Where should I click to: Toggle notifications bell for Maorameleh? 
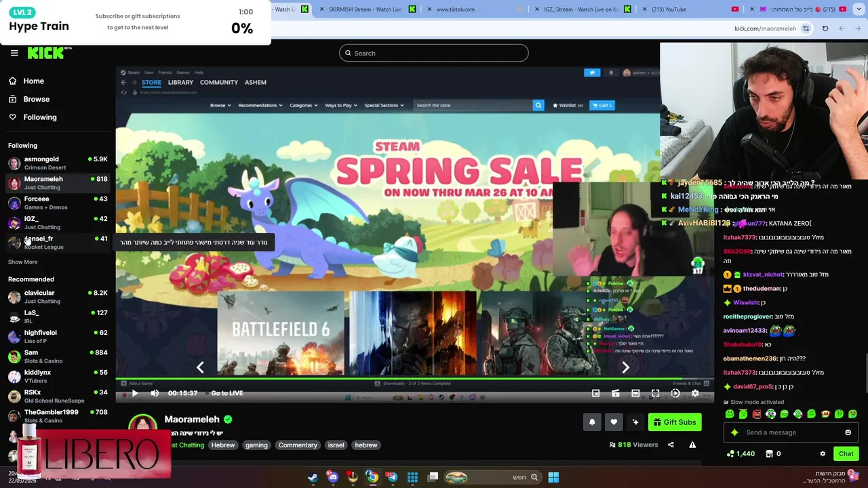click(x=592, y=422)
